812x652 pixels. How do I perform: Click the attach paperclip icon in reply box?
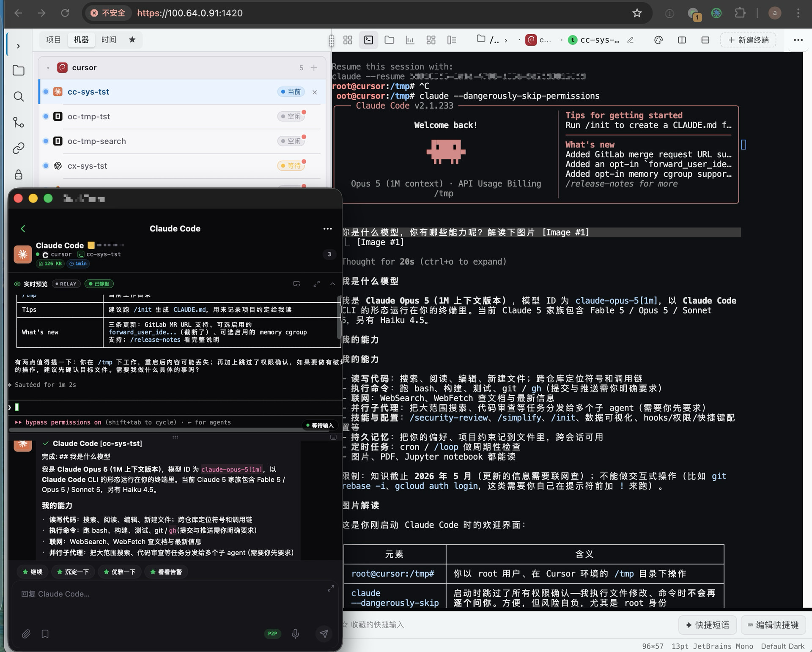coord(26,634)
